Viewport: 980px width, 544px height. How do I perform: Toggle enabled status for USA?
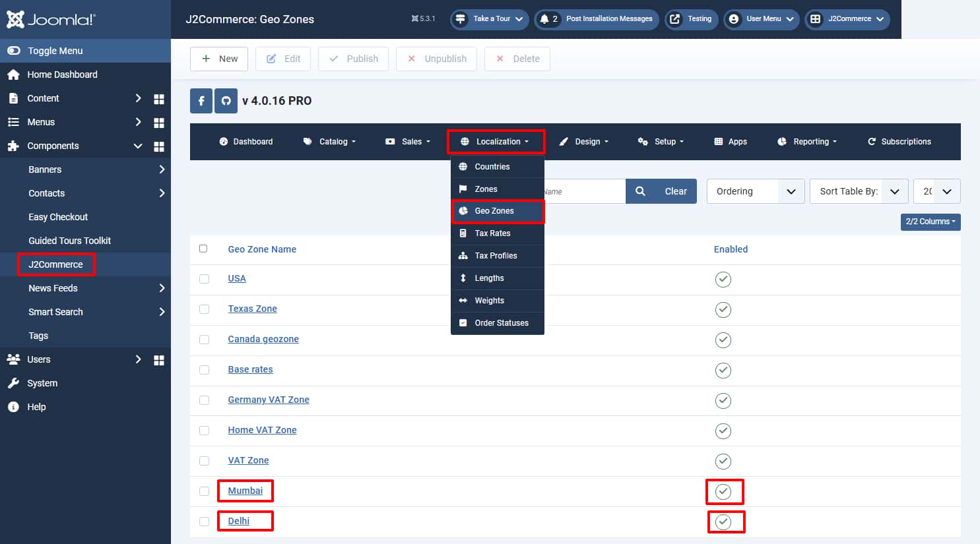pyautogui.click(x=723, y=280)
